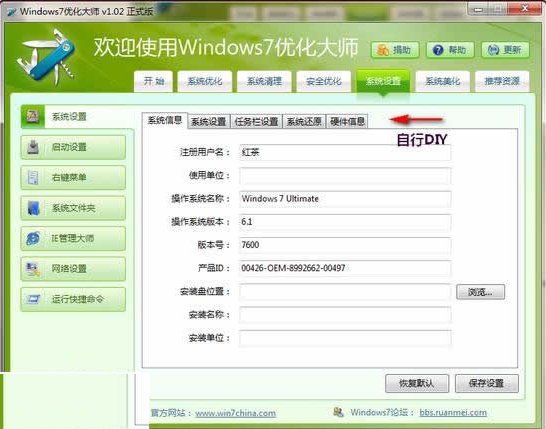Switch to the 硬件信息 sub-tab
The width and height of the screenshot is (546, 429).
347,122
